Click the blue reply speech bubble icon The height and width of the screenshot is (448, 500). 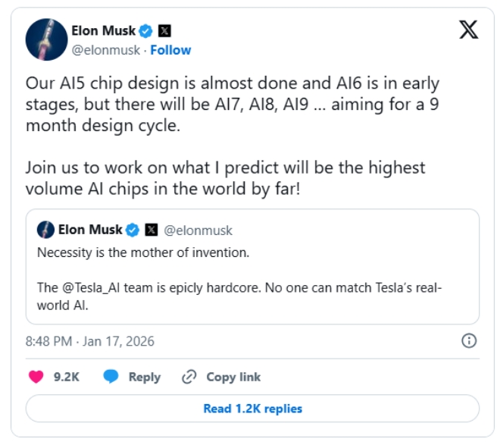point(111,377)
